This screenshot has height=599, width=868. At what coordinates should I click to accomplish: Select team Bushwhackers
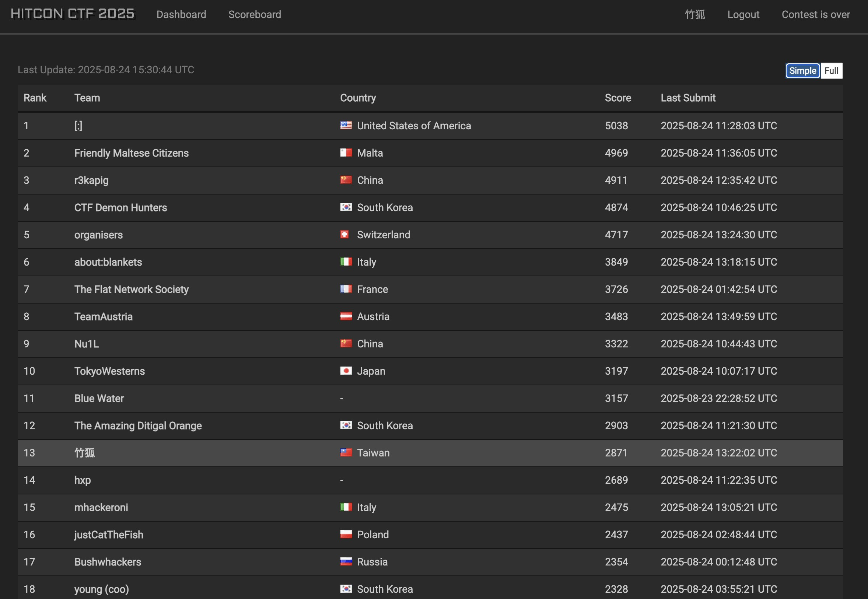pyautogui.click(x=107, y=562)
